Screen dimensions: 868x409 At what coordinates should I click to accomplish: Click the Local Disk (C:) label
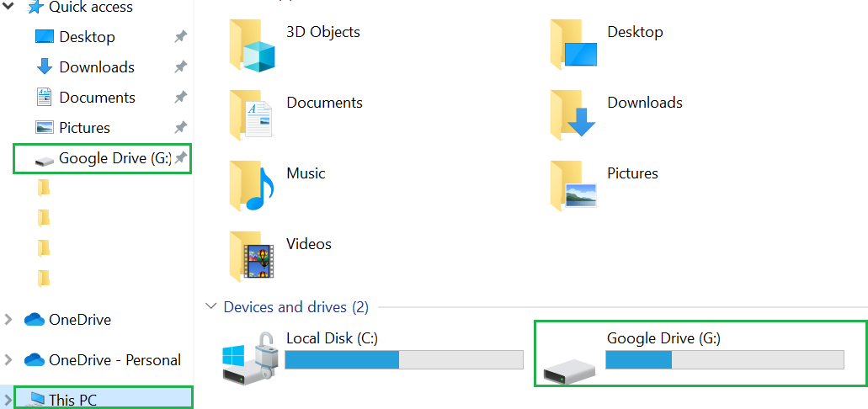tap(332, 337)
